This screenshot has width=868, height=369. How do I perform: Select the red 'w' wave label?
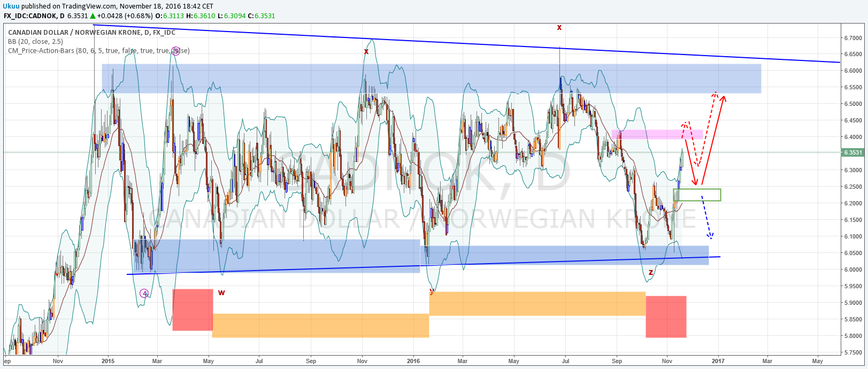pos(221,293)
